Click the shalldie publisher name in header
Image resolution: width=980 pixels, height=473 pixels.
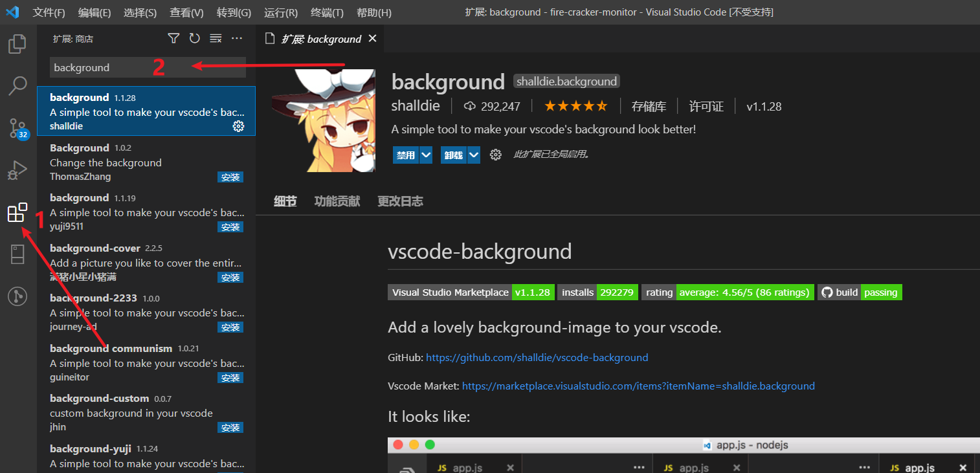coord(416,106)
